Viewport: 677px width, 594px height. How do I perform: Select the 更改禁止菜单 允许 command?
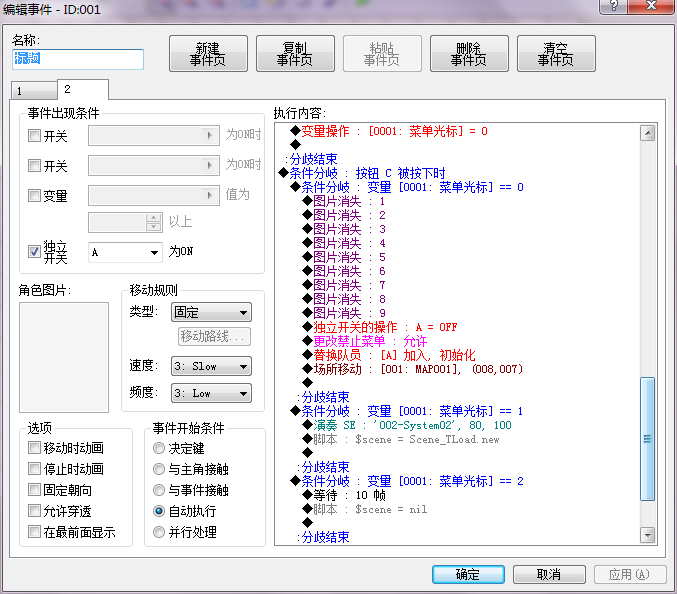(364, 341)
